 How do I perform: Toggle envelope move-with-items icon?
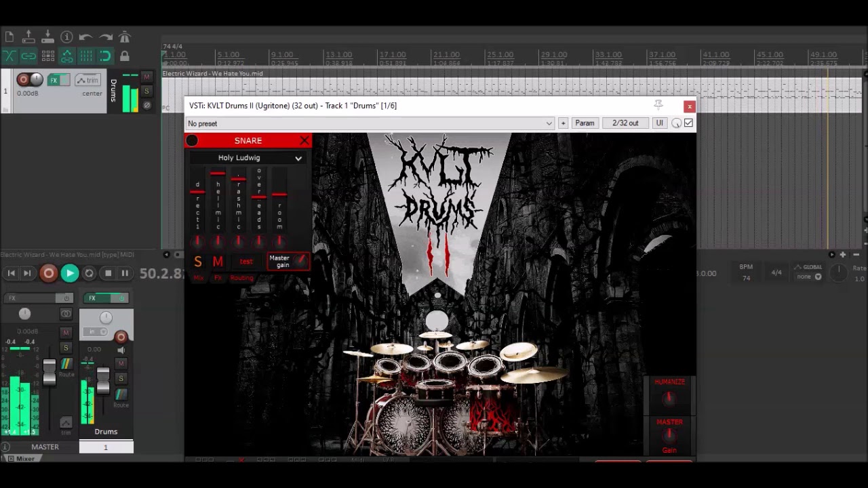pyautogui.click(x=66, y=56)
